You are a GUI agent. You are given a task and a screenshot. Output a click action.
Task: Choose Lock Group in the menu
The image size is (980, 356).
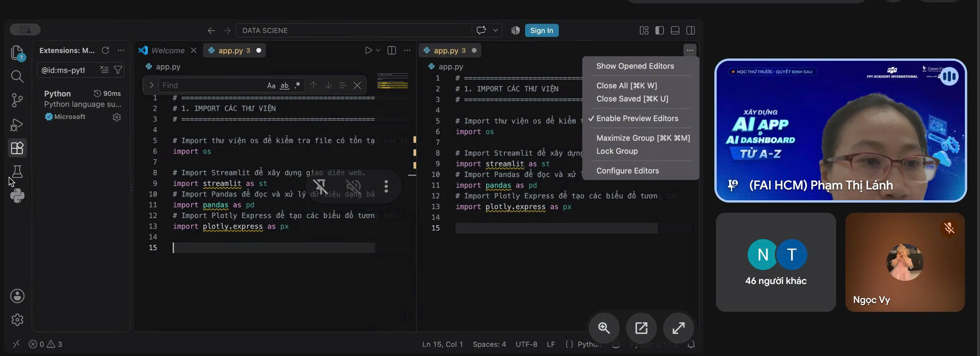click(x=617, y=151)
